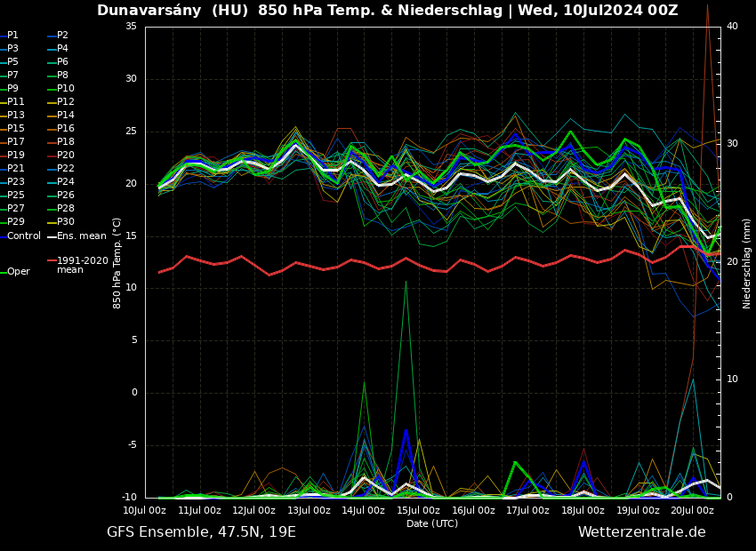Click the green Oper line swatch in legend
756x551 pixels.
point(3,272)
